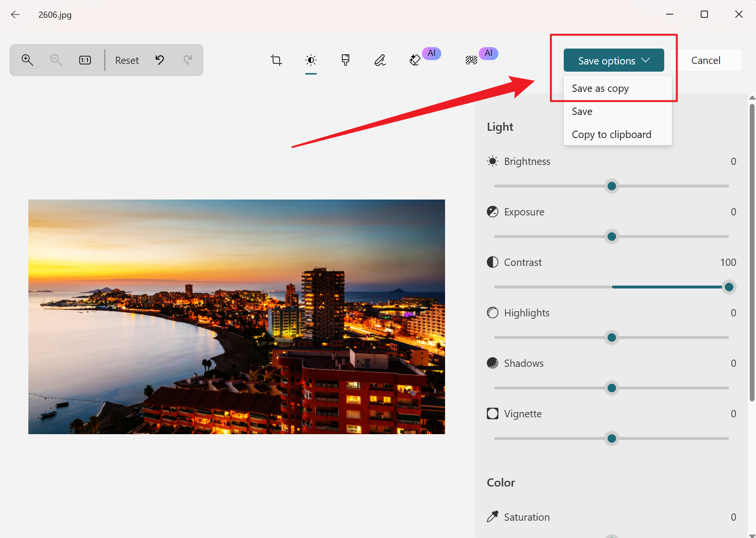This screenshot has width=756, height=538.
Task: Go back using the back arrow
Action: (15, 14)
